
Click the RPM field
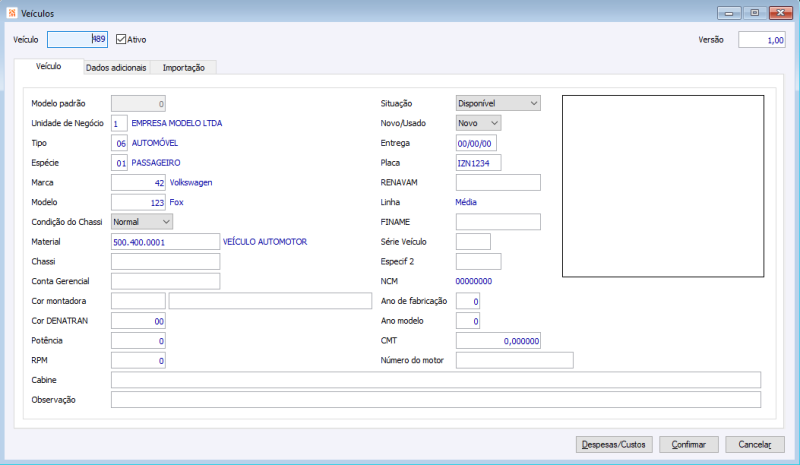(138, 360)
